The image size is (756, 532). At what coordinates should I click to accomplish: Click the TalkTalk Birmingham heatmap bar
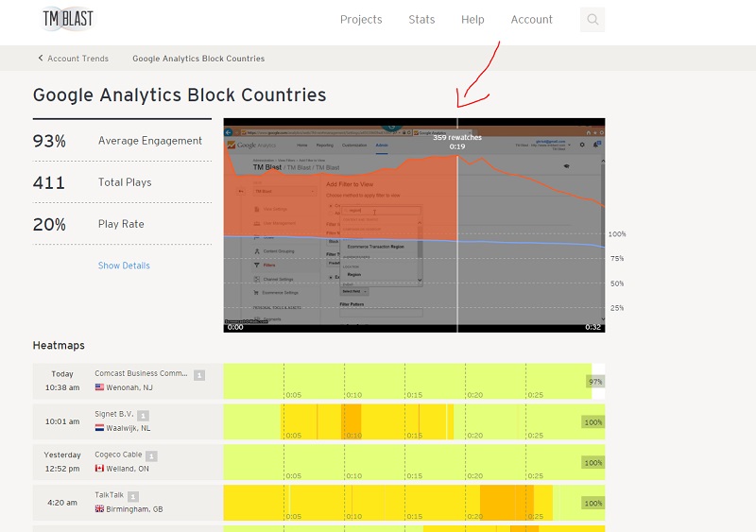[414, 503]
